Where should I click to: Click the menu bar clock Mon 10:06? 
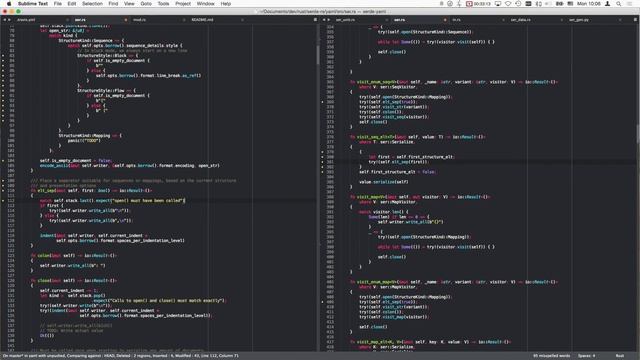pyautogui.click(x=589, y=4)
